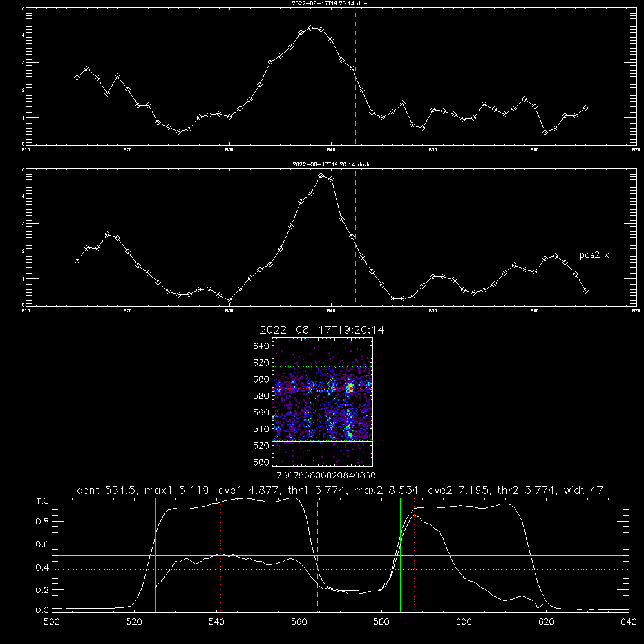
Task: Click x-axis label 540 on profile plot
Action: tap(216, 622)
